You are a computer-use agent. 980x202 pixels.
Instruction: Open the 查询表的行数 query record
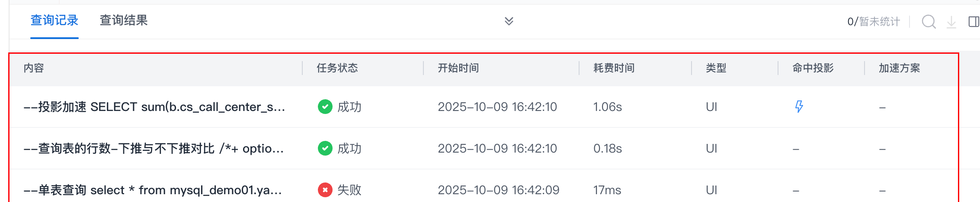click(154, 148)
